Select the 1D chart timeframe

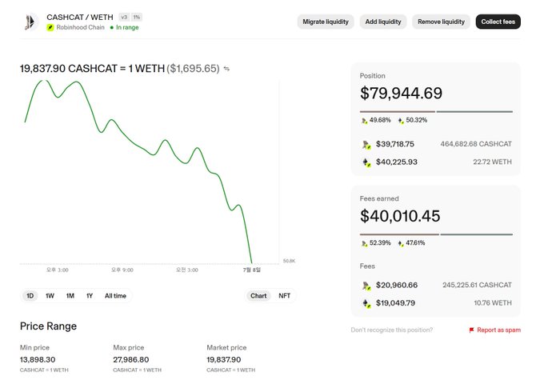(30, 296)
